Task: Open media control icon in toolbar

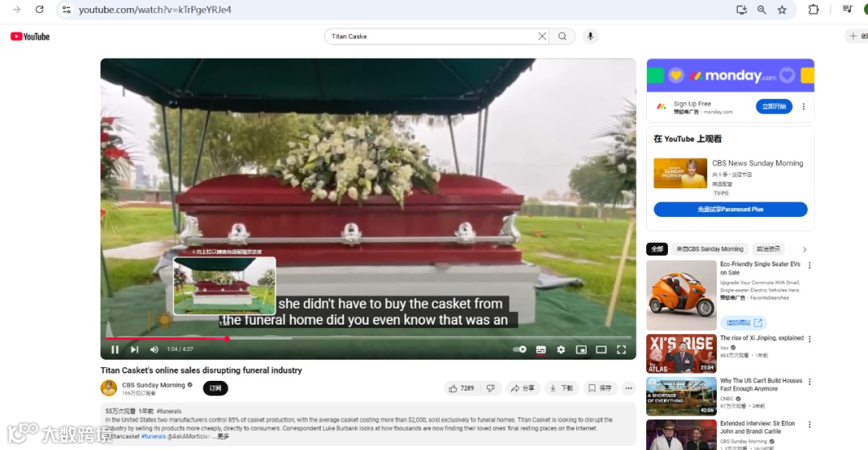Action: (847, 10)
